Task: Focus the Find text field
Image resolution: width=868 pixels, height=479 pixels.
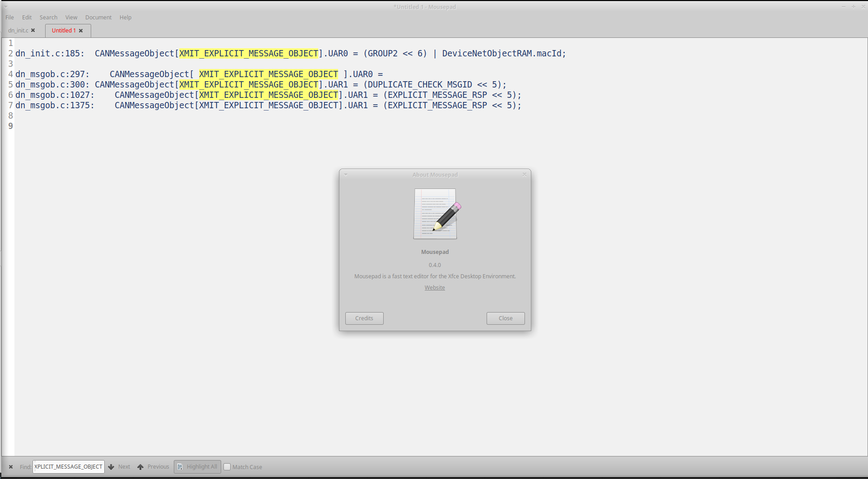Action: point(68,467)
